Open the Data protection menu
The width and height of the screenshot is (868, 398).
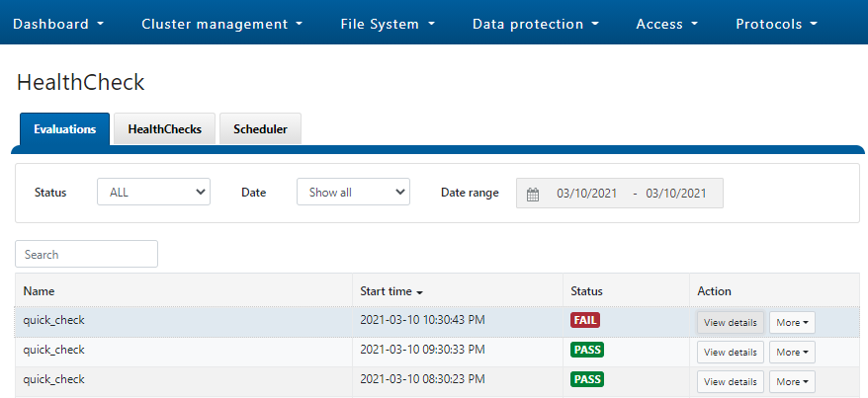click(535, 24)
